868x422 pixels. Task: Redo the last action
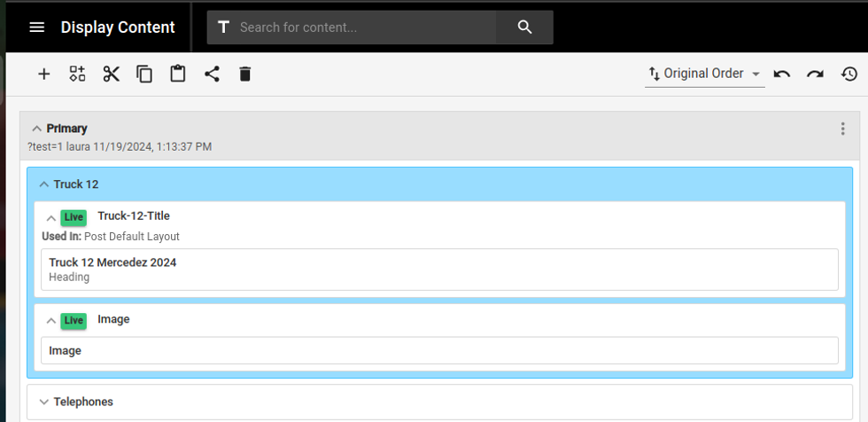(815, 74)
